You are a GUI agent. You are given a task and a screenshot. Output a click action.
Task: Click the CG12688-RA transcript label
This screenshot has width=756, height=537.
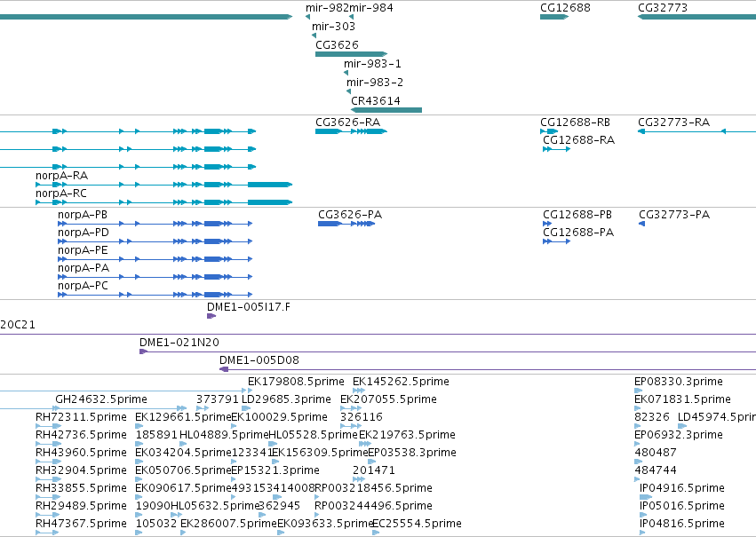point(578,140)
